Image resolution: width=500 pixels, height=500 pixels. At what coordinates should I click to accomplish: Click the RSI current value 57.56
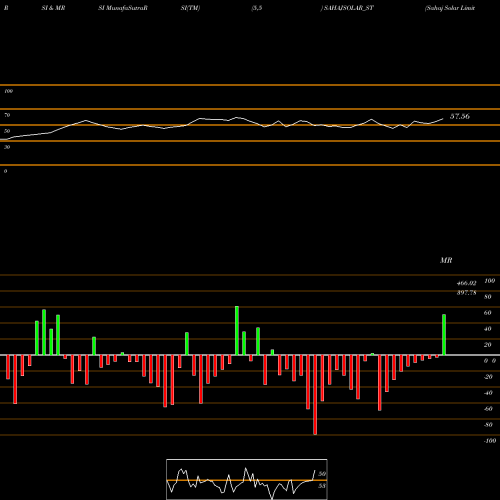pos(460,116)
